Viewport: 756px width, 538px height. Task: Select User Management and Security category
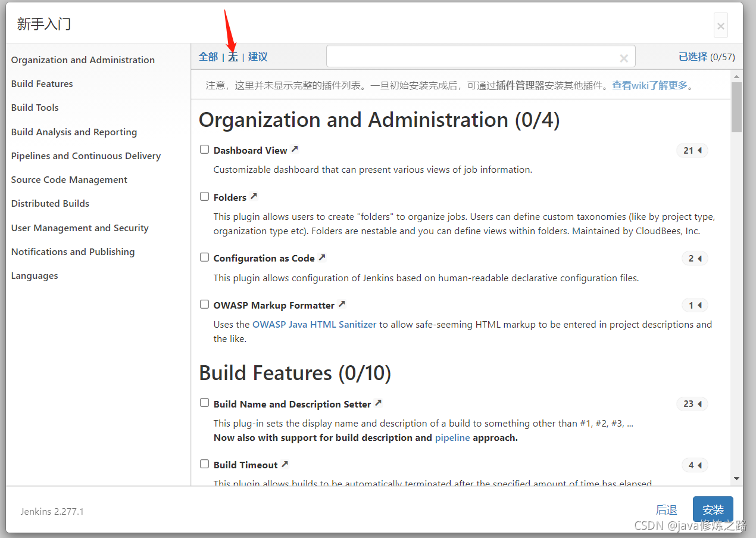click(80, 228)
